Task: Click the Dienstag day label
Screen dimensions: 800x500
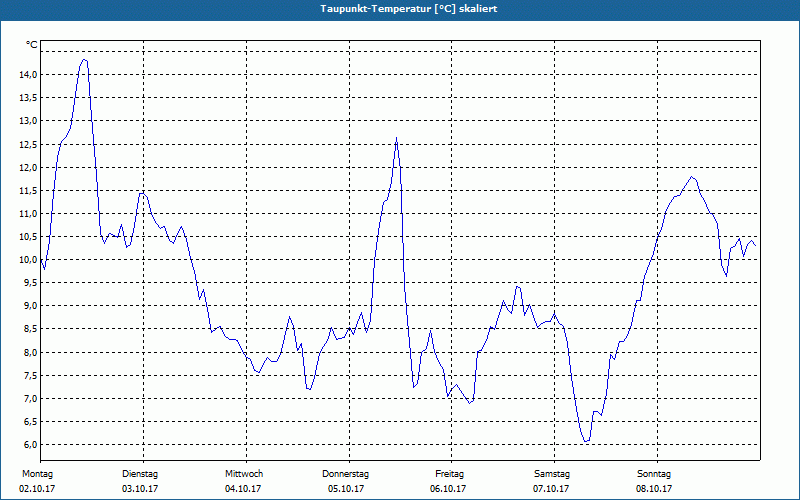Action: 140,474
